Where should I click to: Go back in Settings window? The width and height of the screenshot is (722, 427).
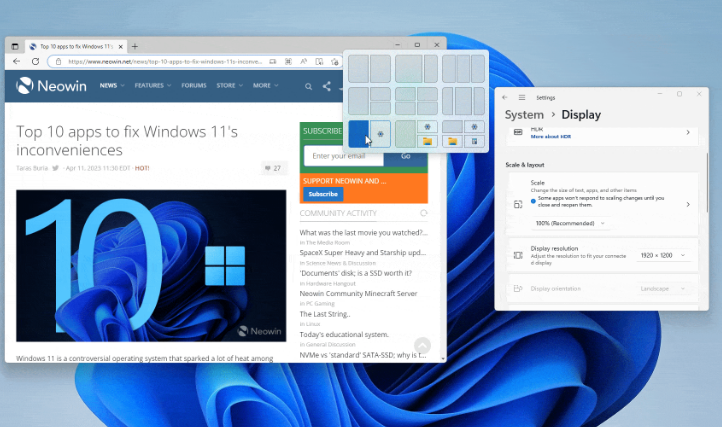tap(505, 97)
